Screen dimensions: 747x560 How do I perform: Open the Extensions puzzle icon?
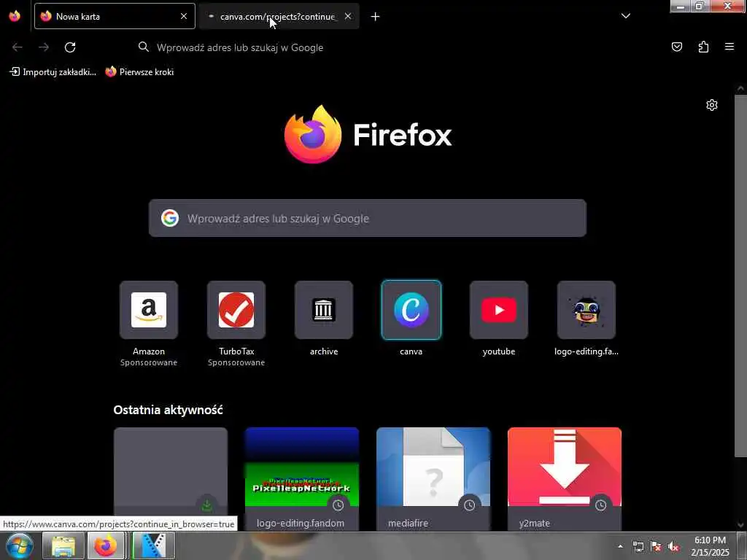(703, 47)
